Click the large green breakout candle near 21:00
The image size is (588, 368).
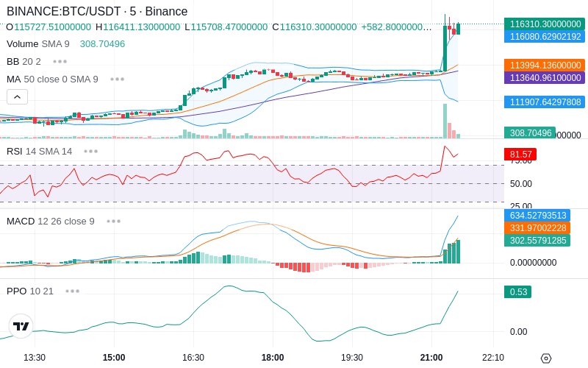445,48
